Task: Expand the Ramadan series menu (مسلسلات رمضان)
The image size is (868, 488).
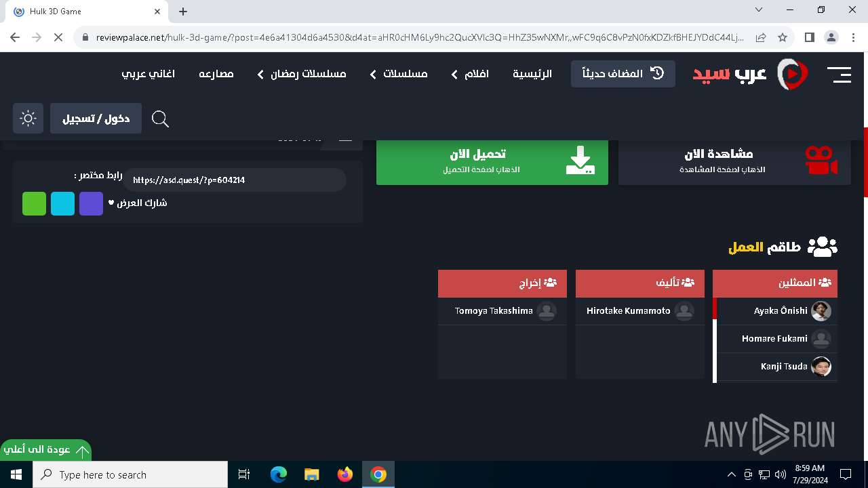Action: 302,74
